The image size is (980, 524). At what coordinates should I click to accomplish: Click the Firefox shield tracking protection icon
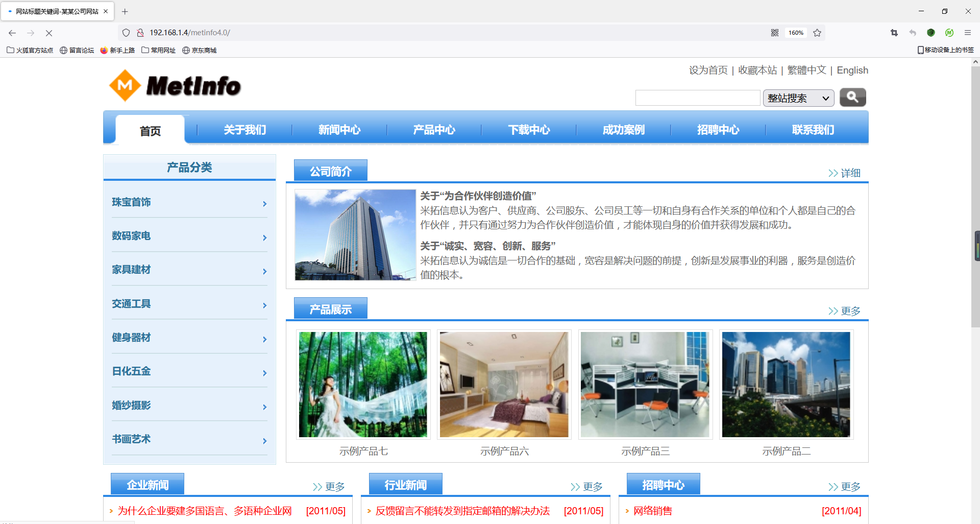(x=126, y=32)
